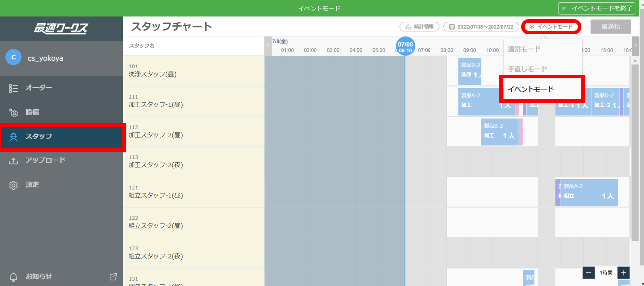Click the calendar icon in the date range button

[x=452, y=27]
